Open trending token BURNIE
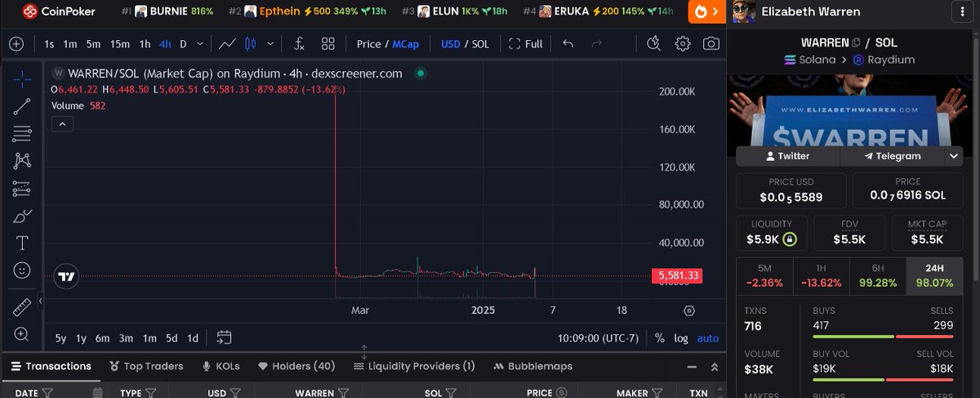Viewport: 980px width, 398px height. (167, 11)
